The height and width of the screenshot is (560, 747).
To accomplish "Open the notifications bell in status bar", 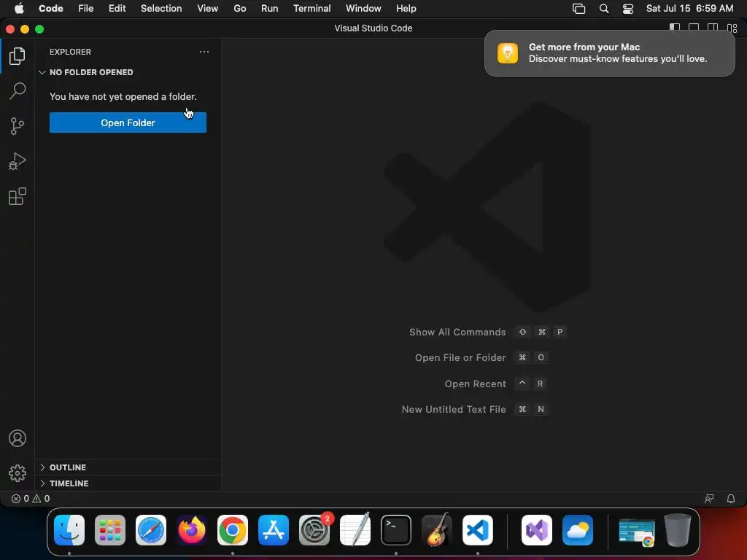I will click(731, 499).
